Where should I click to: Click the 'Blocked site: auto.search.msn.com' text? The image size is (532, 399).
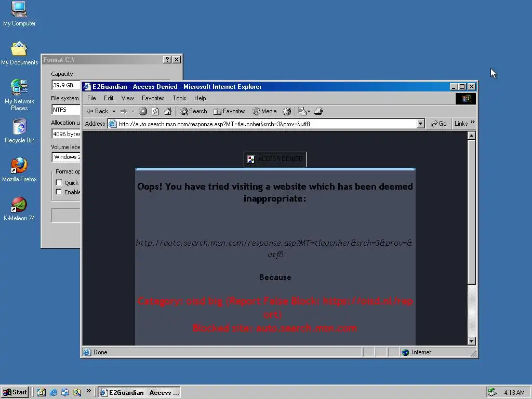274,328
